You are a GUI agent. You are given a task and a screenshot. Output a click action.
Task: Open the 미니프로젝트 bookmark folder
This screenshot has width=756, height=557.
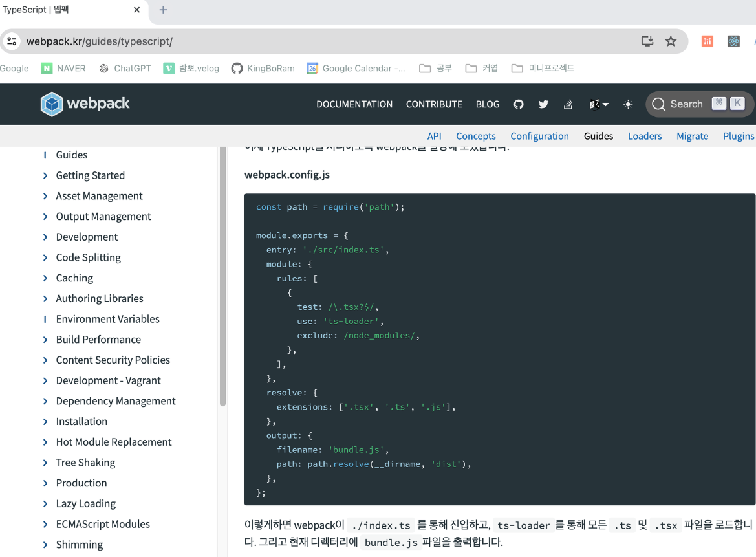[543, 69]
